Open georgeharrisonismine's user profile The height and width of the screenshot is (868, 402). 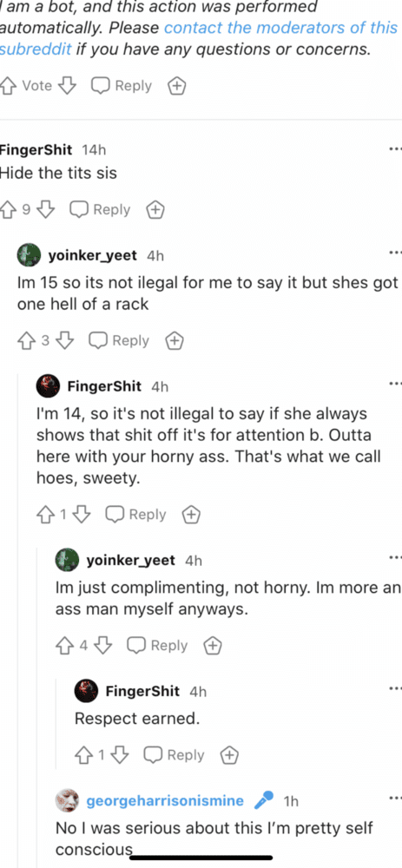click(x=165, y=800)
